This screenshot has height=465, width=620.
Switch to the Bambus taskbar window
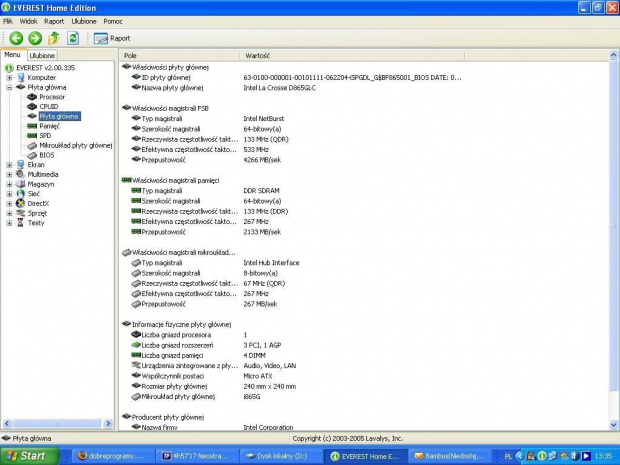pyautogui.click(x=450, y=456)
